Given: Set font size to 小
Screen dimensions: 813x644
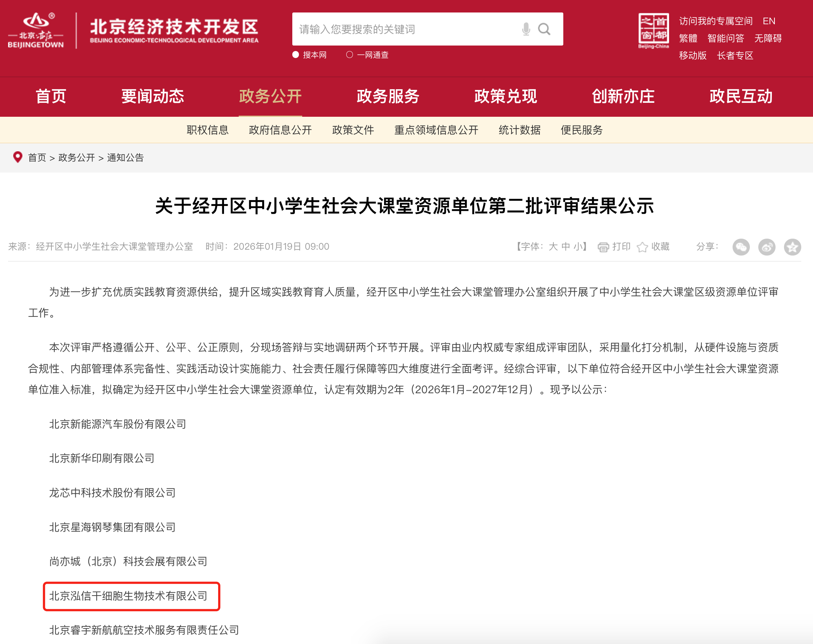Looking at the screenshot, I should (578, 247).
